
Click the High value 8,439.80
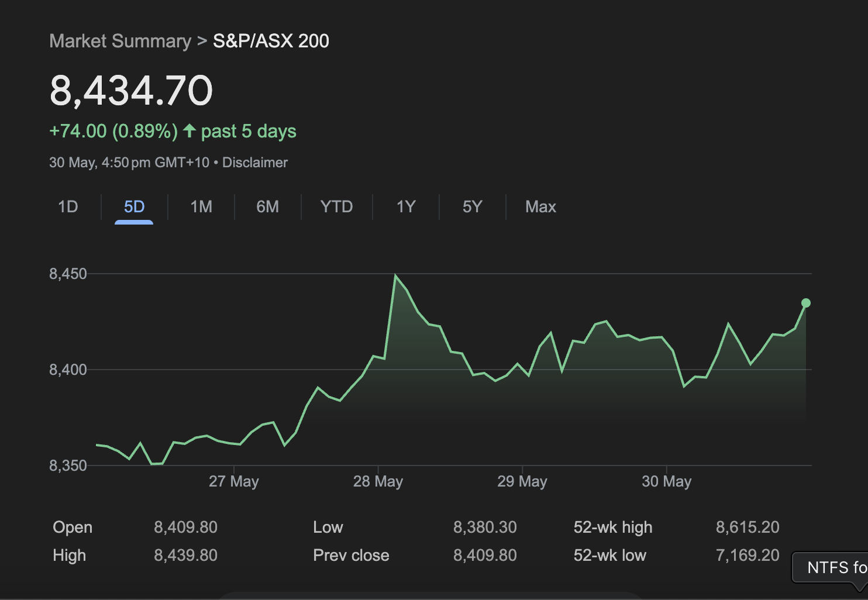185,556
